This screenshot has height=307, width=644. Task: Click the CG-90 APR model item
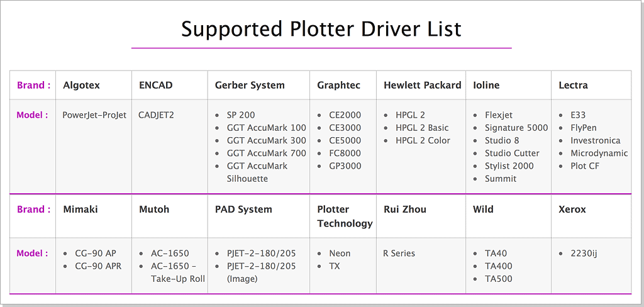coord(98,266)
